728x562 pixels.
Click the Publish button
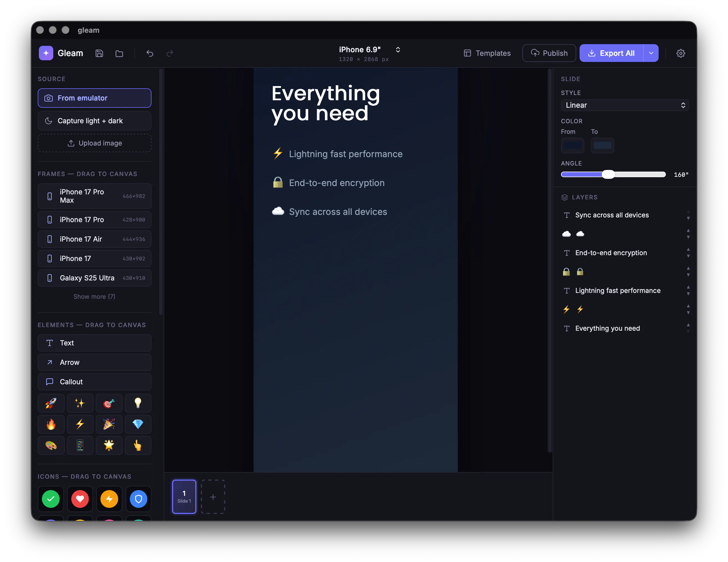(x=549, y=53)
